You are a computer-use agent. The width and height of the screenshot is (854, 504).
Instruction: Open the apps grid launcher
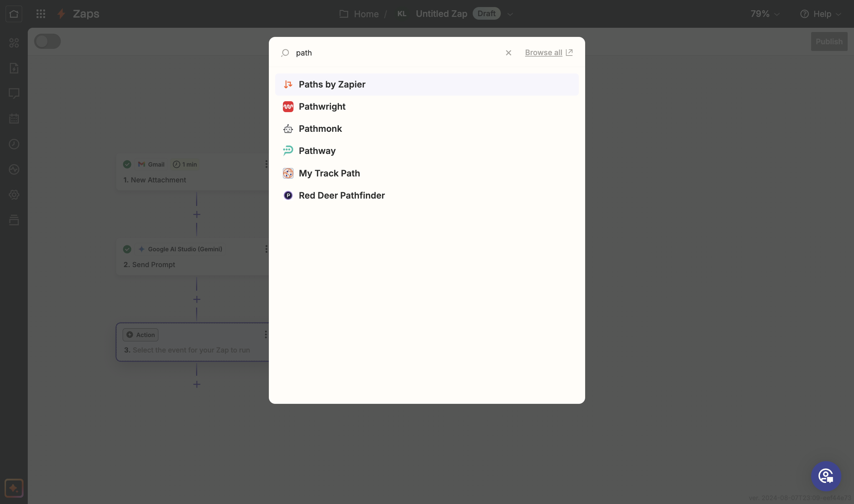tap(41, 14)
